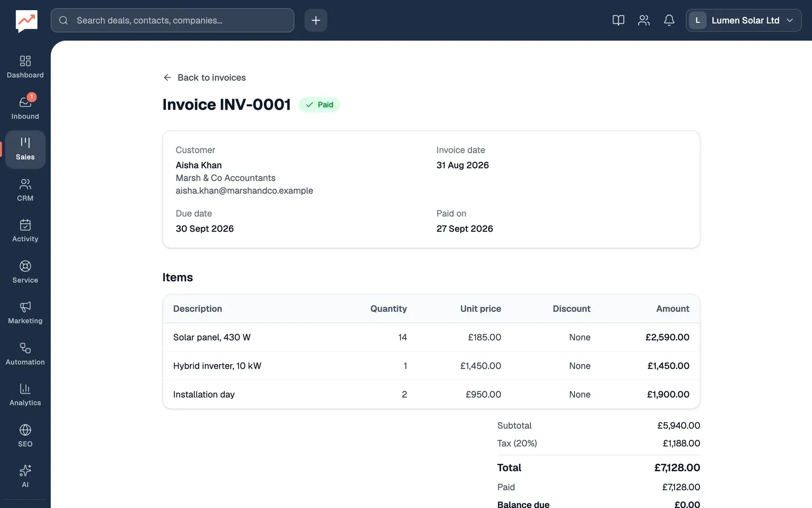Click the app logo in top-left
Viewport: 812px width, 508px height.
click(26, 21)
